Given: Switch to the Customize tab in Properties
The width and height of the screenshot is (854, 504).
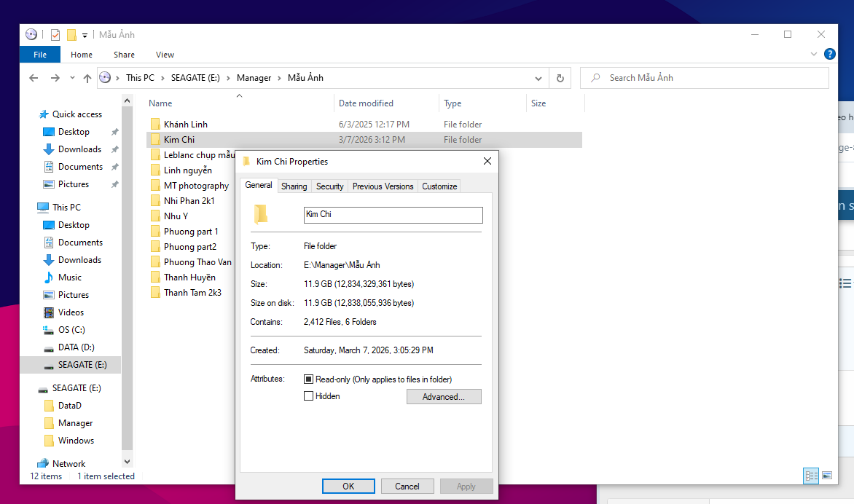Looking at the screenshot, I should (439, 186).
